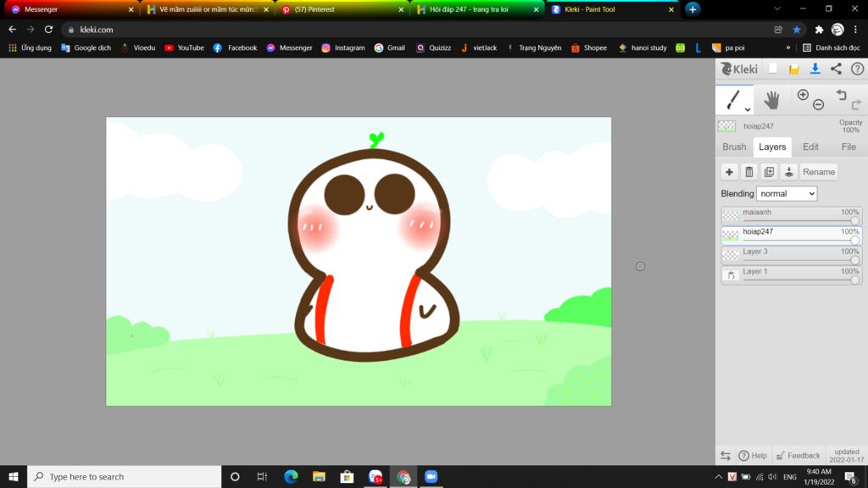Screen dimensions: 868x488
Task: Switch to the Brush tab
Action: coord(734,147)
